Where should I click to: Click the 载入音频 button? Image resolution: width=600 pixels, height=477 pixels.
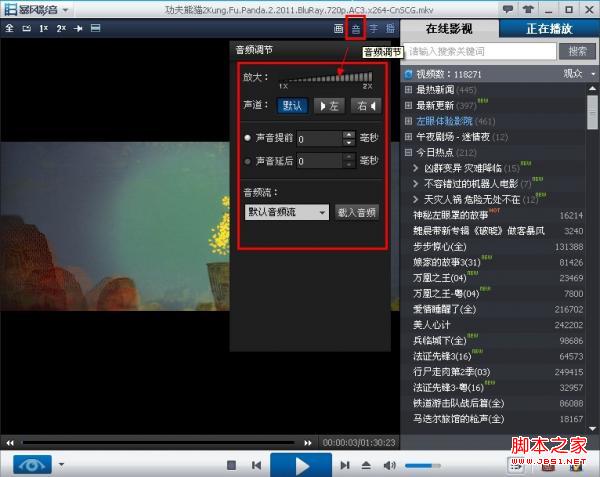coord(357,212)
